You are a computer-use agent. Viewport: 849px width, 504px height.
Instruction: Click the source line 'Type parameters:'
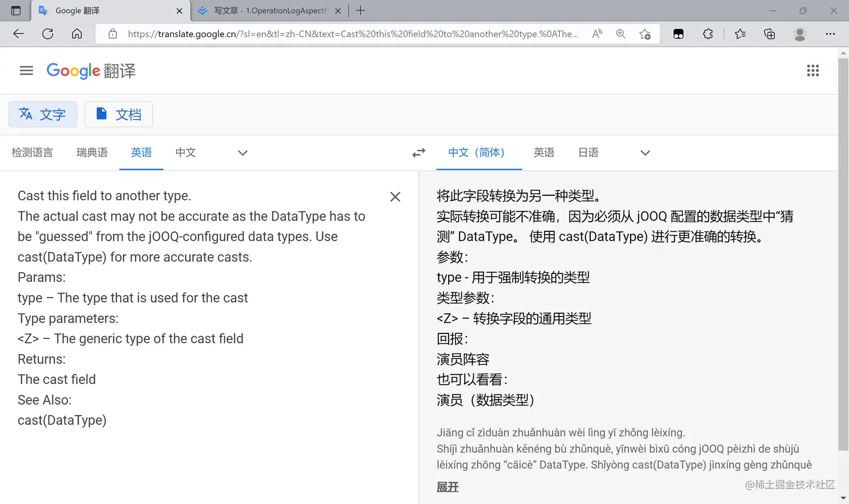pyautogui.click(x=68, y=318)
